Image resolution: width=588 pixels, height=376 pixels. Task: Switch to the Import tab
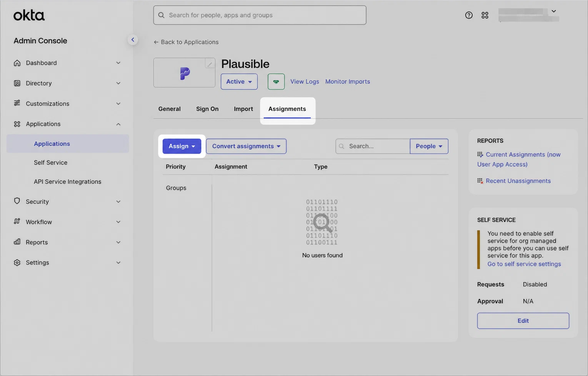click(243, 109)
